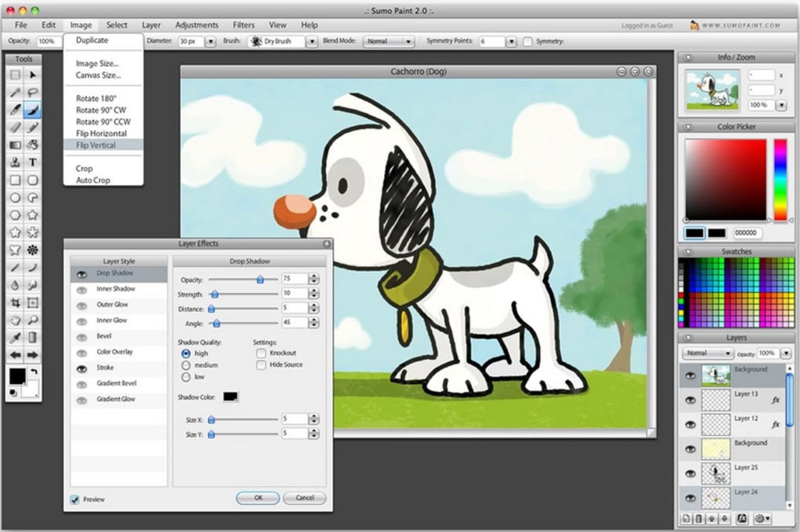The image size is (800, 532).
Task: Expand the Symmetry Points dropdown
Action: pyautogui.click(x=511, y=42)
